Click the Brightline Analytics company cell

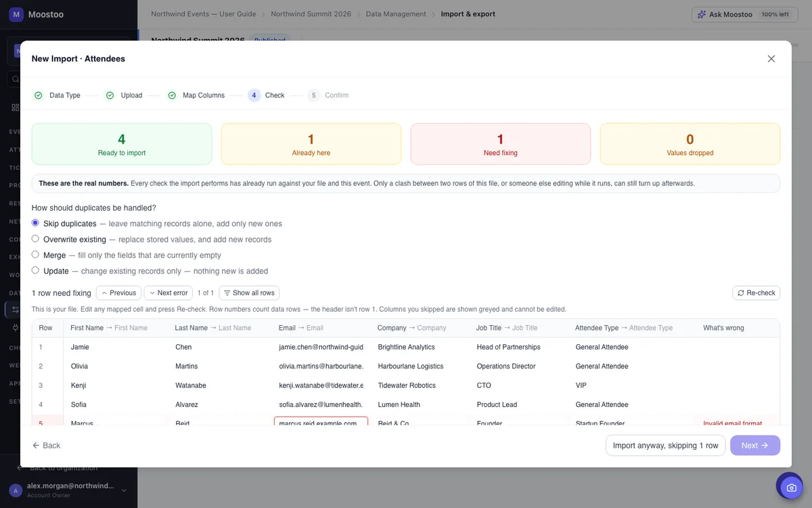coord(420,347)
